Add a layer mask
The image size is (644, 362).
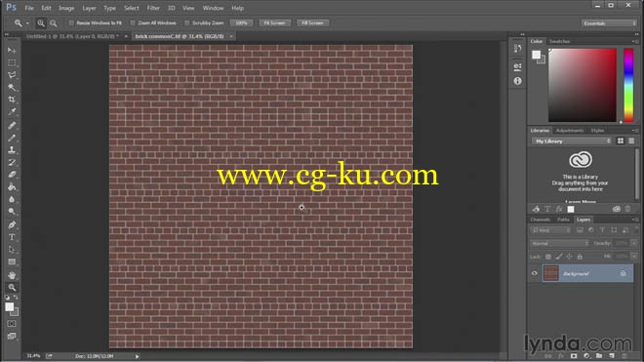tap(574, 356)
